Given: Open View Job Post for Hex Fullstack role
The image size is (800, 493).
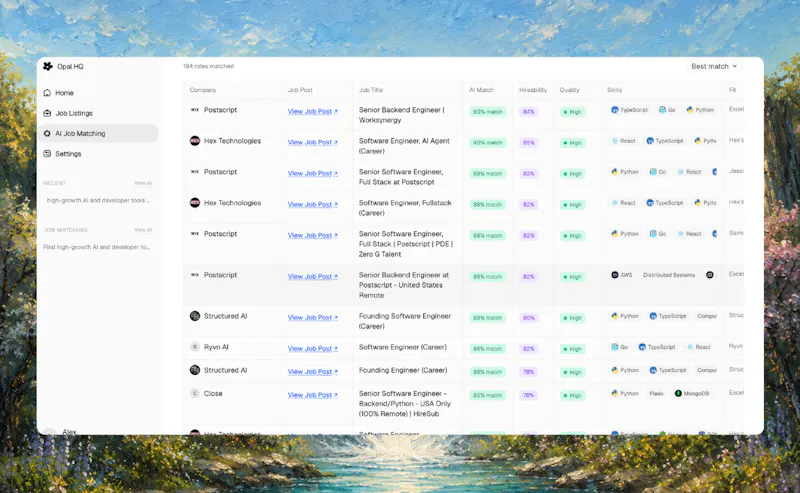Looking at the screenshot, I should click(x=312, y=204).
